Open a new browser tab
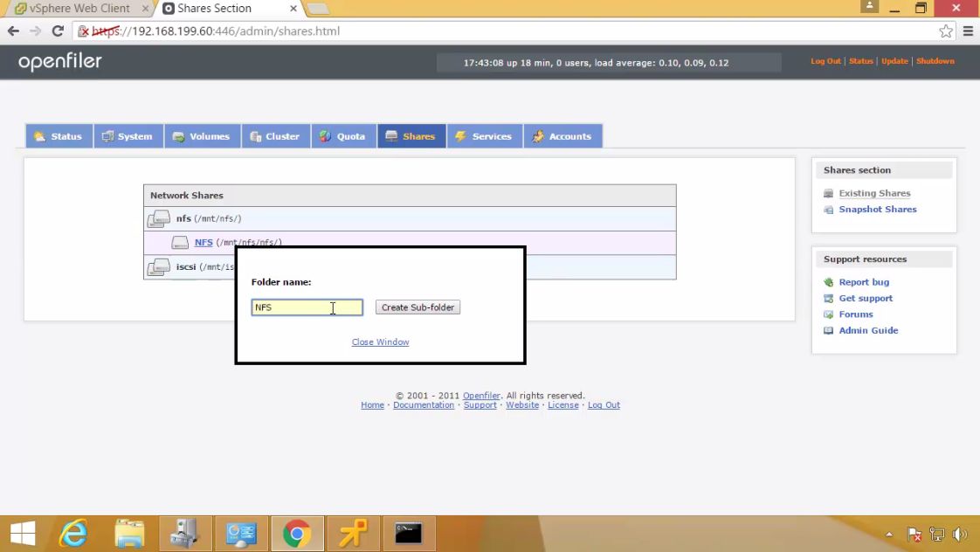 [x=318, y=9]
